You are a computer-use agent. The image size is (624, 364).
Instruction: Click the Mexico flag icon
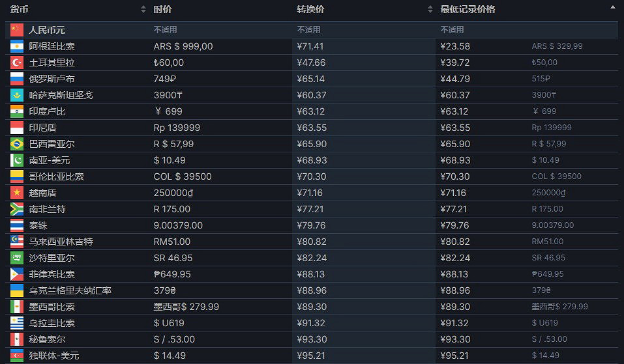(x=17, y=307)
